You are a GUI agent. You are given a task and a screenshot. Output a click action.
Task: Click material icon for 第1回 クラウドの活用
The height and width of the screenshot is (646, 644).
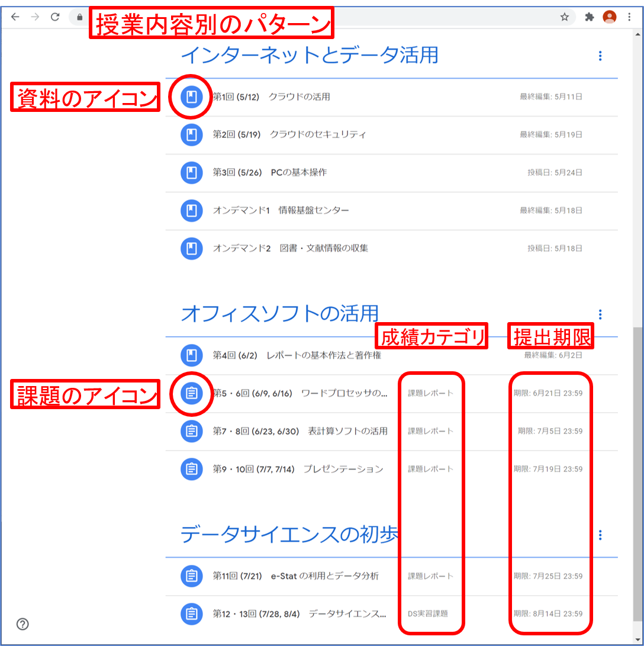[x=191, y=97]
